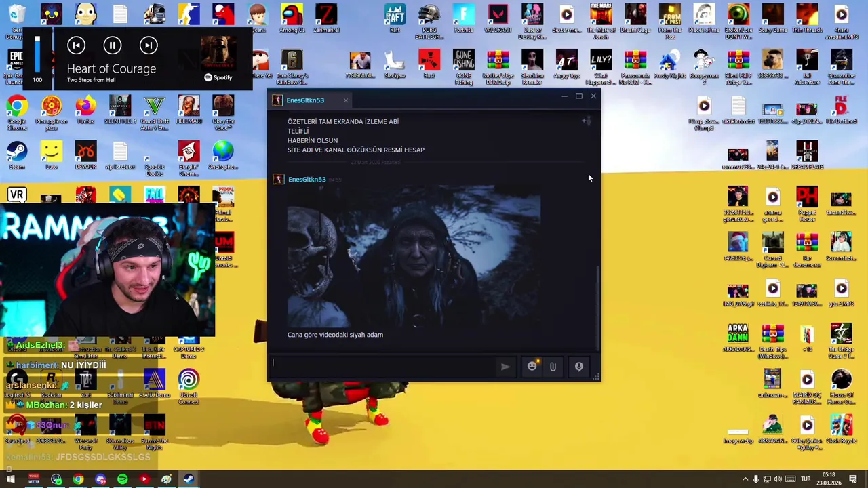Send the chat message with arrow button
Screen dimensions: 868x488
pyautogui.click(x=505, y=367)
